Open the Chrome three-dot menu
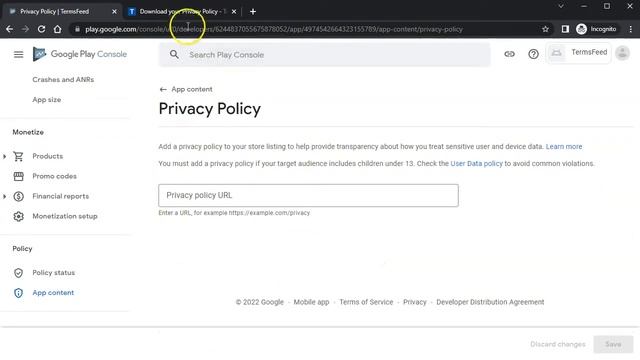 point(631,29)
